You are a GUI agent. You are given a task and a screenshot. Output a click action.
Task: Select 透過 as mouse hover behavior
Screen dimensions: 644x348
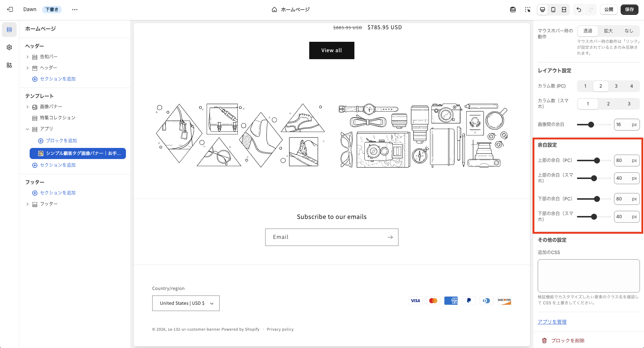tap(587, 31)
